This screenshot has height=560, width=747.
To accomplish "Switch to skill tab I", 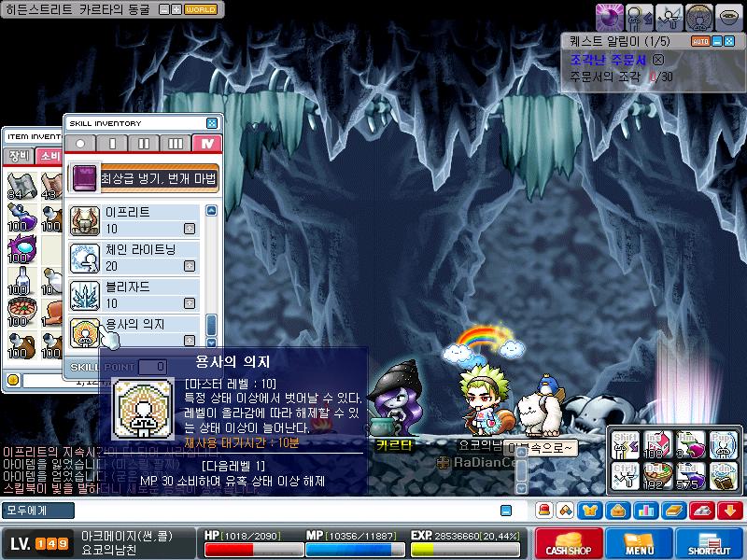I will tap(112, 144).
